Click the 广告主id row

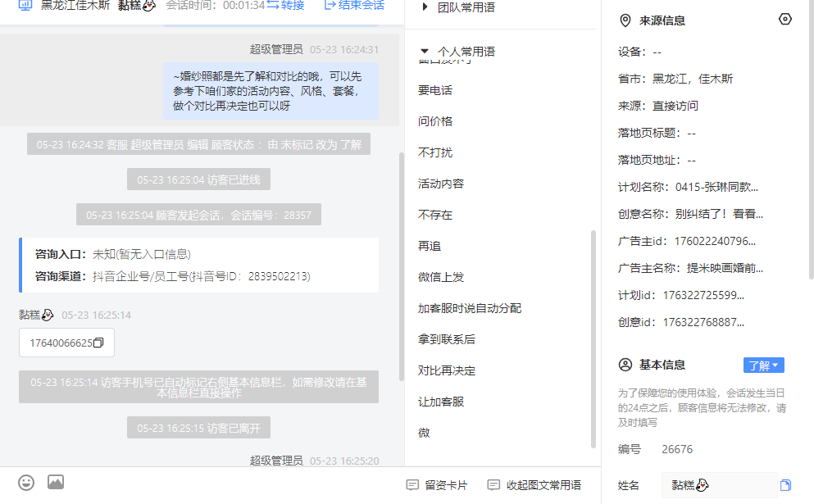pos(686,241)
